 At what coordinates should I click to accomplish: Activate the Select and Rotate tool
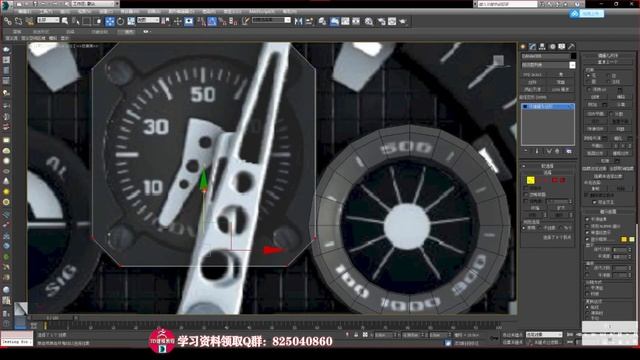tap(121, 21)
